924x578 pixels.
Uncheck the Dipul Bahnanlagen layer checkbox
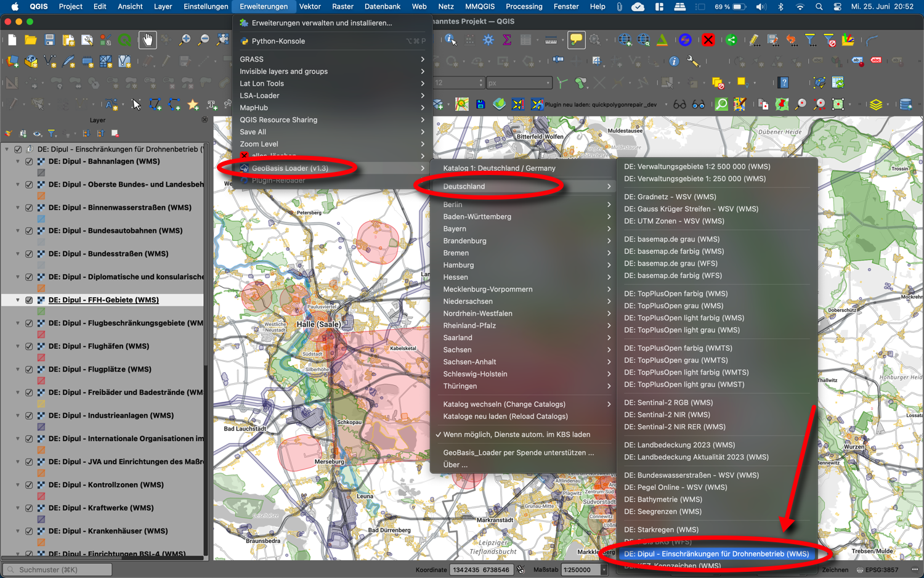(29, 161)
